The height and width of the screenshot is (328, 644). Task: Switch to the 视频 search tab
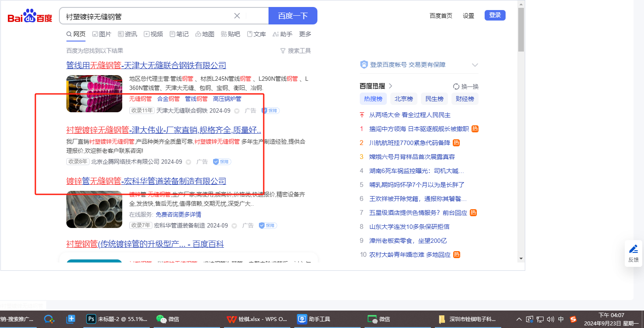pos(153,34)
